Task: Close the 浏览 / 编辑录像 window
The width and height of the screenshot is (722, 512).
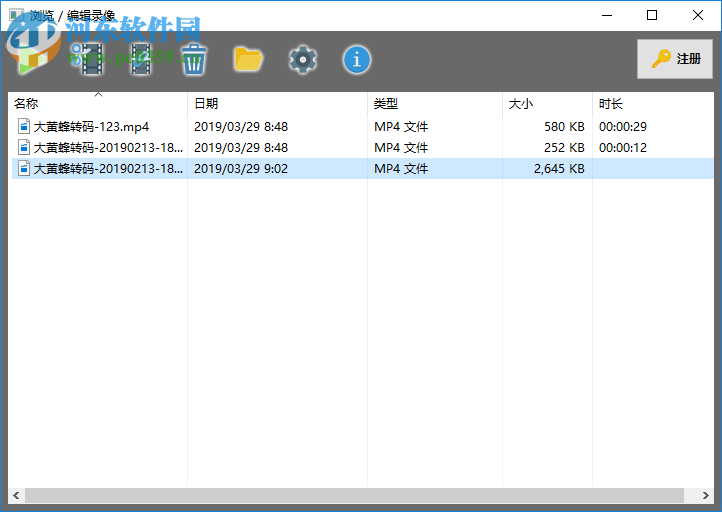Action: pos(698,16)
